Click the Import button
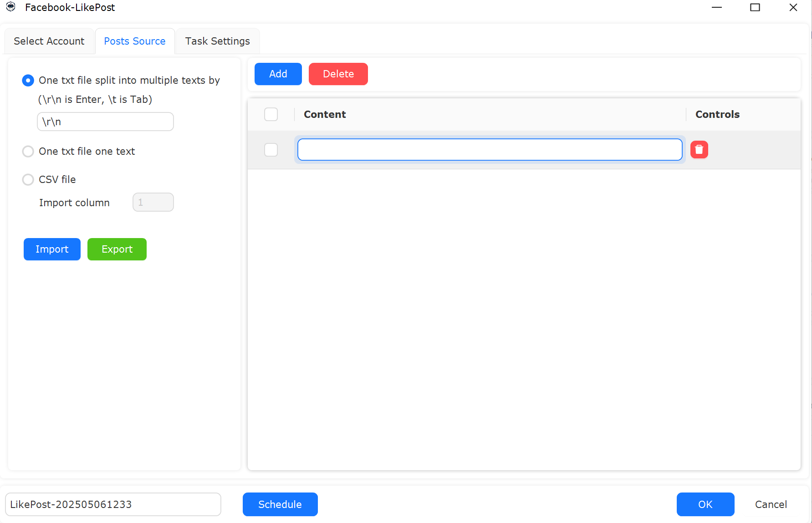Image resolution: width=812 pixels, height=523 pixels. click(52, 249)
